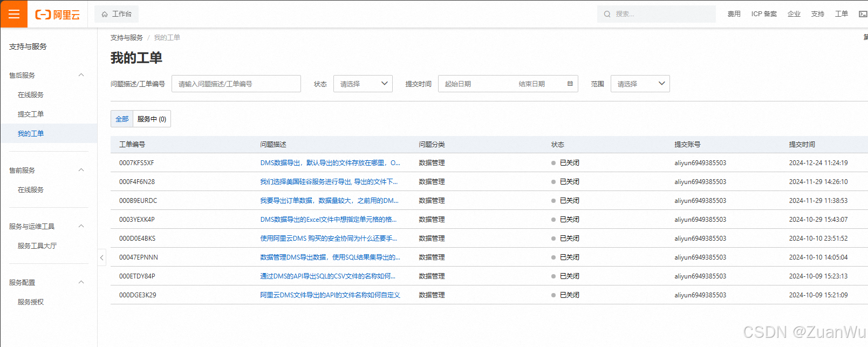Click the 工单编号 column header
868x347 pixels.
[132, 145]
